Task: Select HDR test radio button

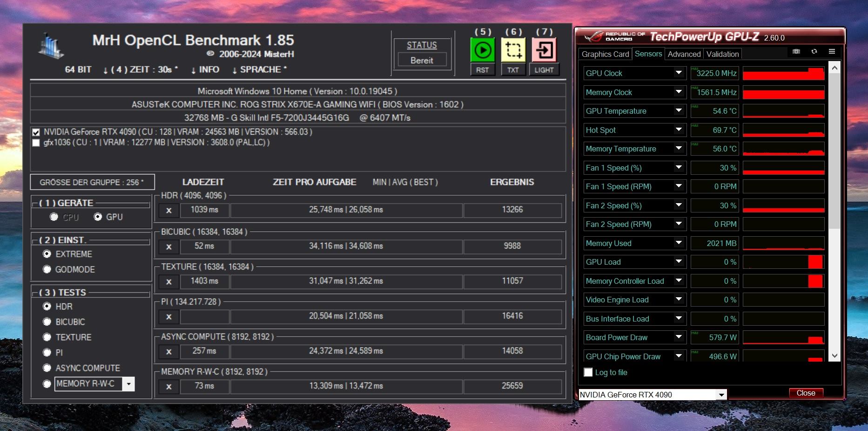Action: [47, 306]
